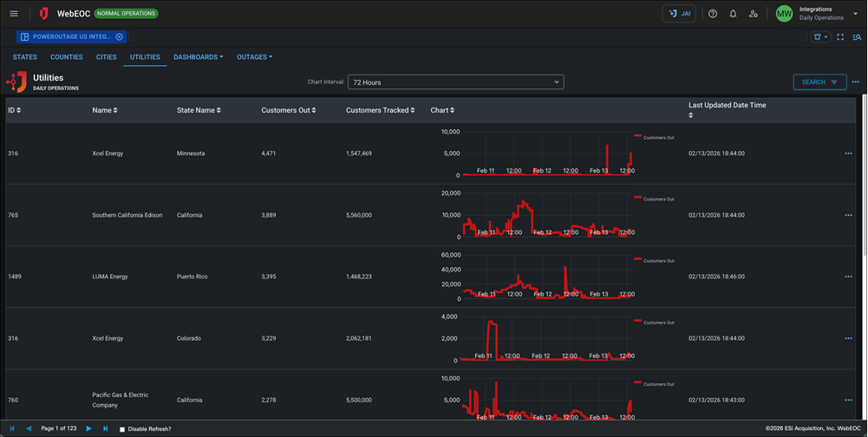Open row options for LUMA Energy

(x=848, y=277)
